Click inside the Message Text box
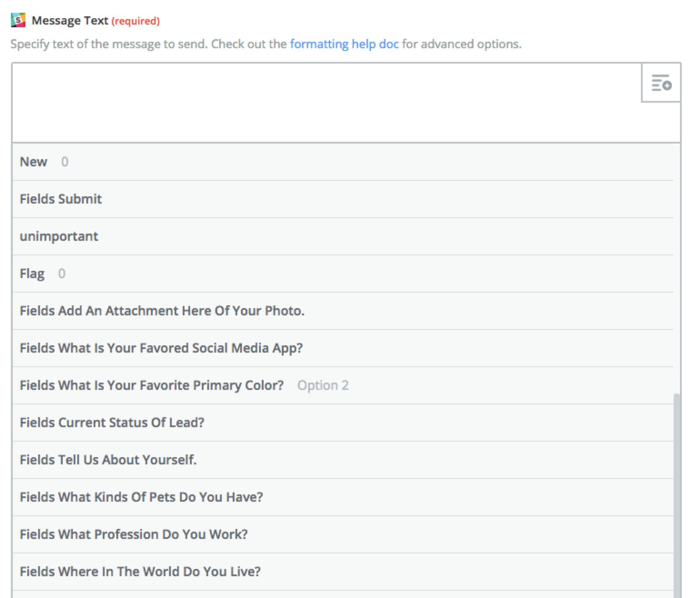Image resolution: width=700 pixels, height=598 pixels. coord(326,103)
